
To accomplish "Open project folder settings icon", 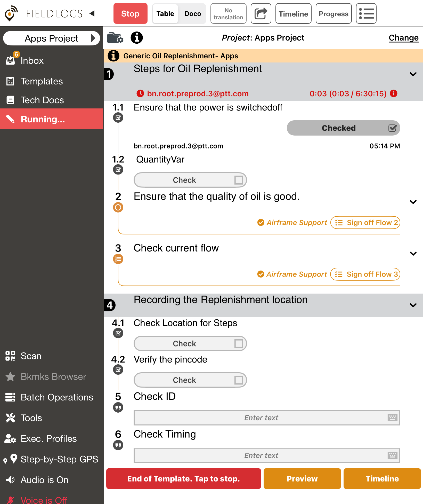I will pos(115,38).
